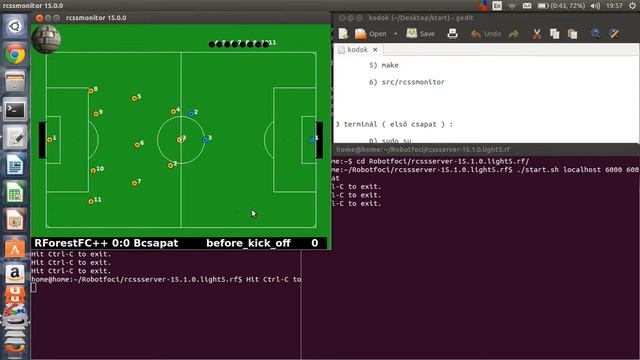Open the sound volume indicator
This screenshot has width=640, height=360.
(x=595, y=6)
